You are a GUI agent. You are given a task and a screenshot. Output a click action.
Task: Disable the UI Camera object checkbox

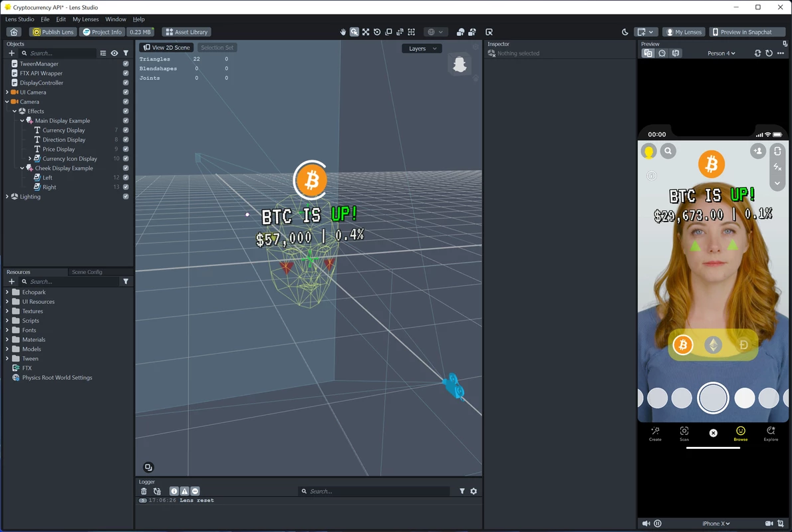(x=126, y=92)
